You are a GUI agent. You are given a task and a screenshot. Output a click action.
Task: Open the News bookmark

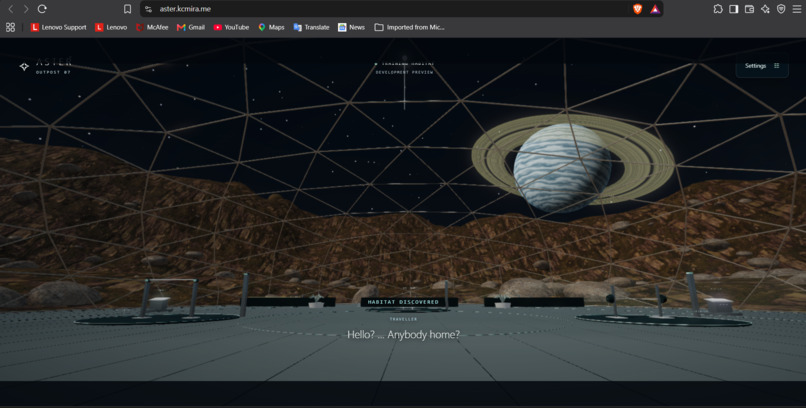pos(352,27)
